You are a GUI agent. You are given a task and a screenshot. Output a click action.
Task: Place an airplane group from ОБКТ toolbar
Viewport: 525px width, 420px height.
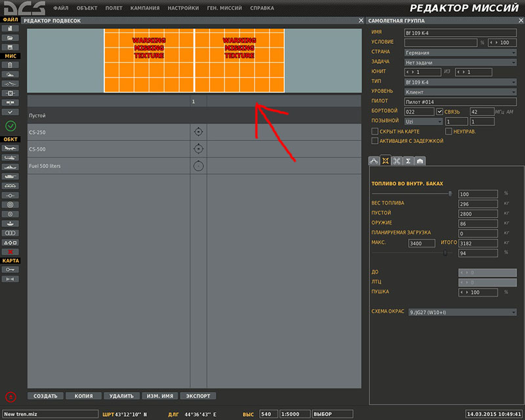click(10, 148)
